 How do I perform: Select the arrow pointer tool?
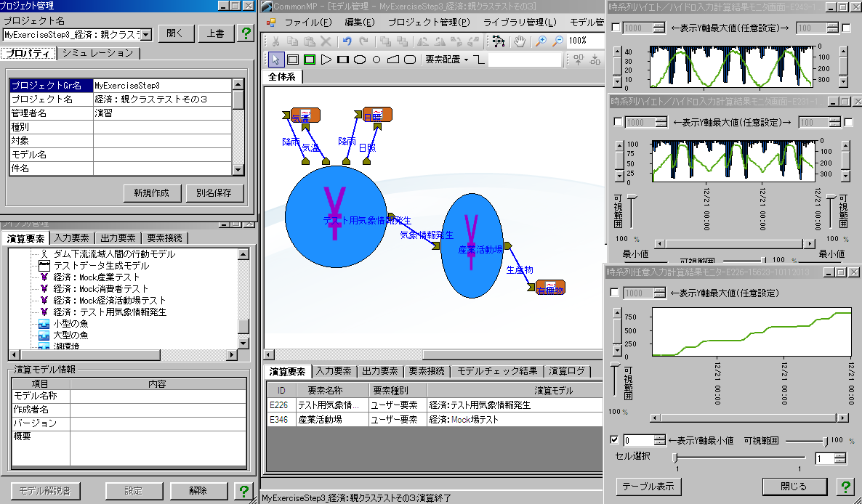(275, 60)
